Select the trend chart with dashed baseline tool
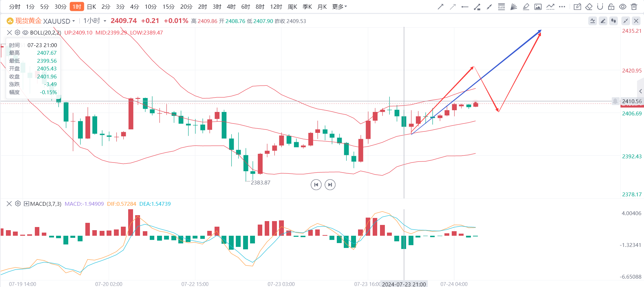 pos(550,7)
